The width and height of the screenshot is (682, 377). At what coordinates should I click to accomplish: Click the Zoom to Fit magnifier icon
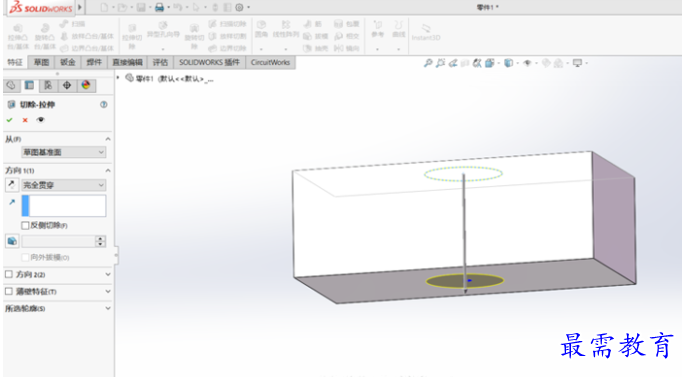(428, 63)
